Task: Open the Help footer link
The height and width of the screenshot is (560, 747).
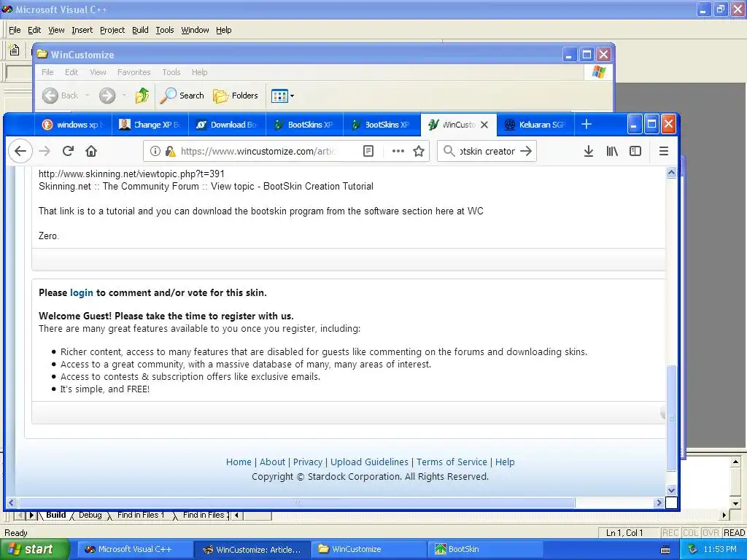Action: coord(505,462)
